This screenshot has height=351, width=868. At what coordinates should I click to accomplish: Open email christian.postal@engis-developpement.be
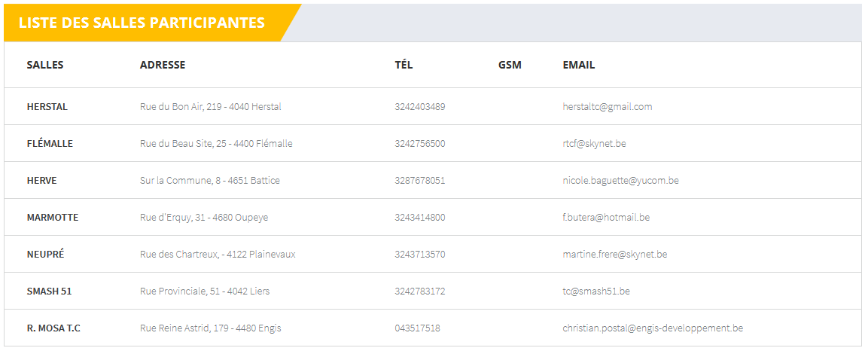coord(653,328)
